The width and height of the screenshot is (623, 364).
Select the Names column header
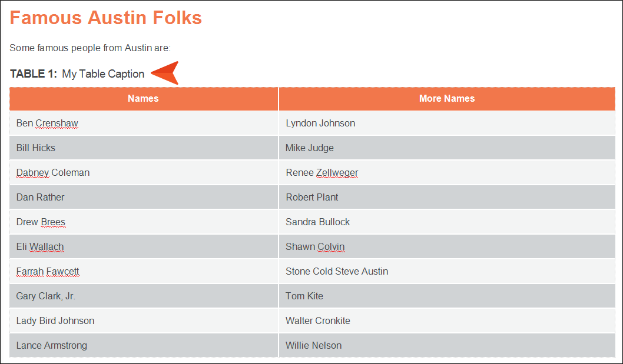click(144, 98)
